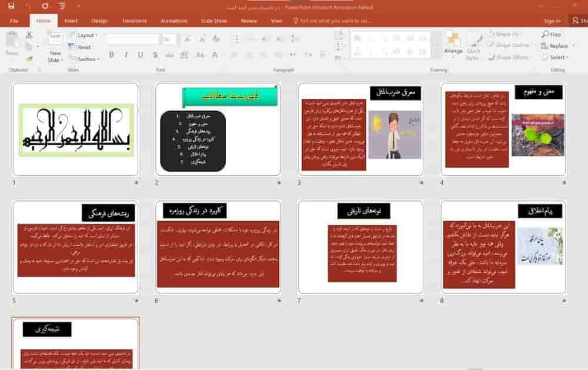This screenshot has width=588, height=370.
Task: Clear all formatting icon
Action: tap(216, 39)
